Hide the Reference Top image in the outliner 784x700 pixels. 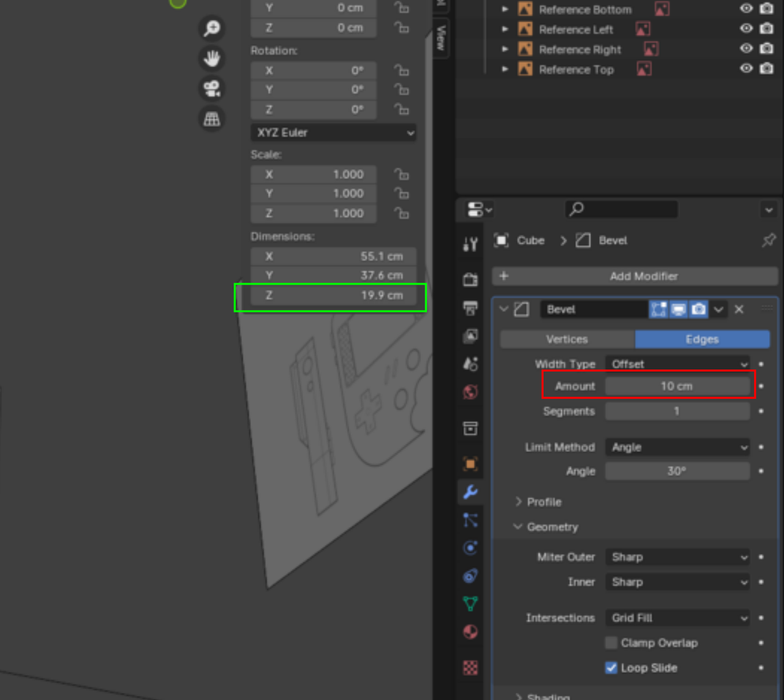[746, 69]
